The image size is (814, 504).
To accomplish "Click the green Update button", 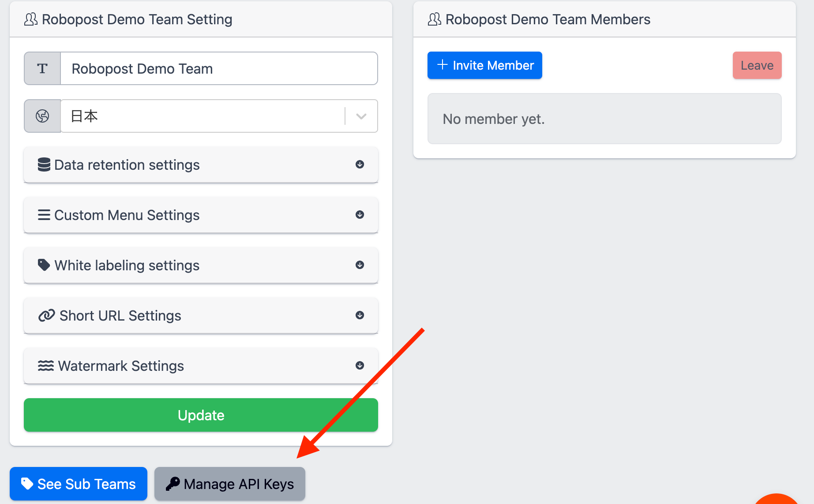I will (x=201, y=415).
